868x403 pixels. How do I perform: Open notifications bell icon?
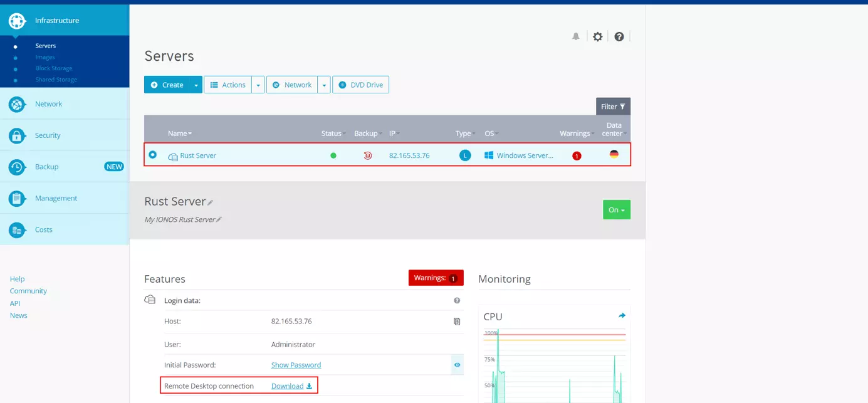point(576,36)
